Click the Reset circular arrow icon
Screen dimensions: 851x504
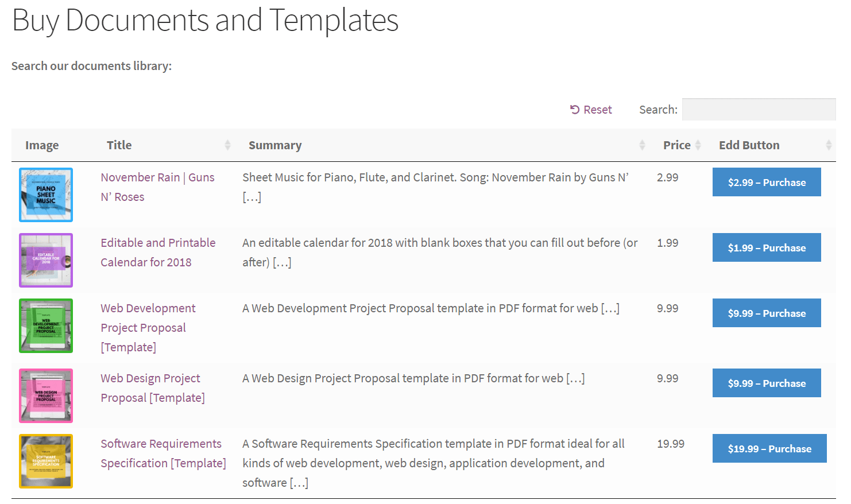tap(574, 109)
